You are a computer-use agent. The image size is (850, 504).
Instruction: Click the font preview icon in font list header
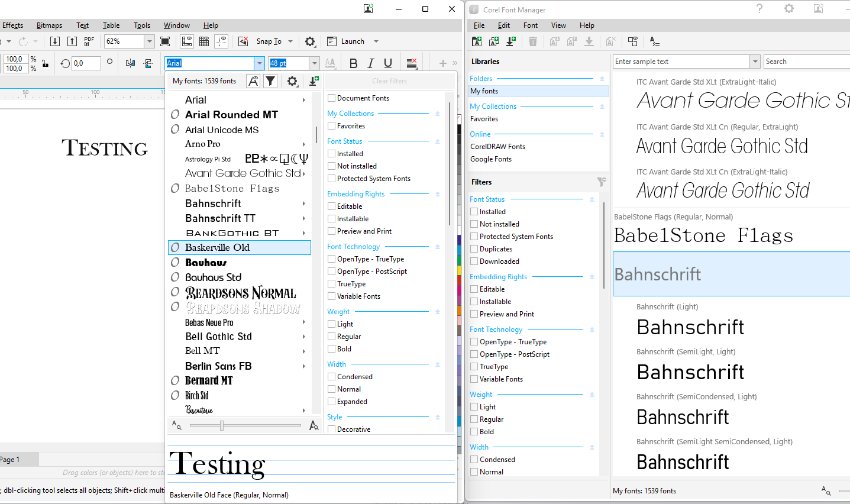click(x=253, y=81)
